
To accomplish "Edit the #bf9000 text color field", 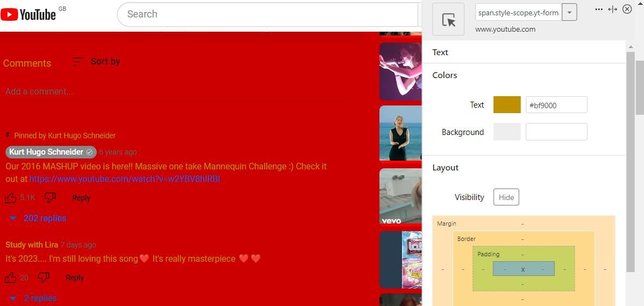I will (x=557, y=105).
